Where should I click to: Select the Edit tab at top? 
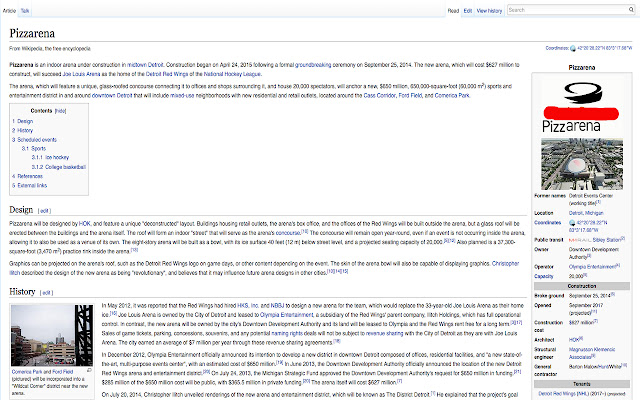pyautogui.click(x=468, y=10)
